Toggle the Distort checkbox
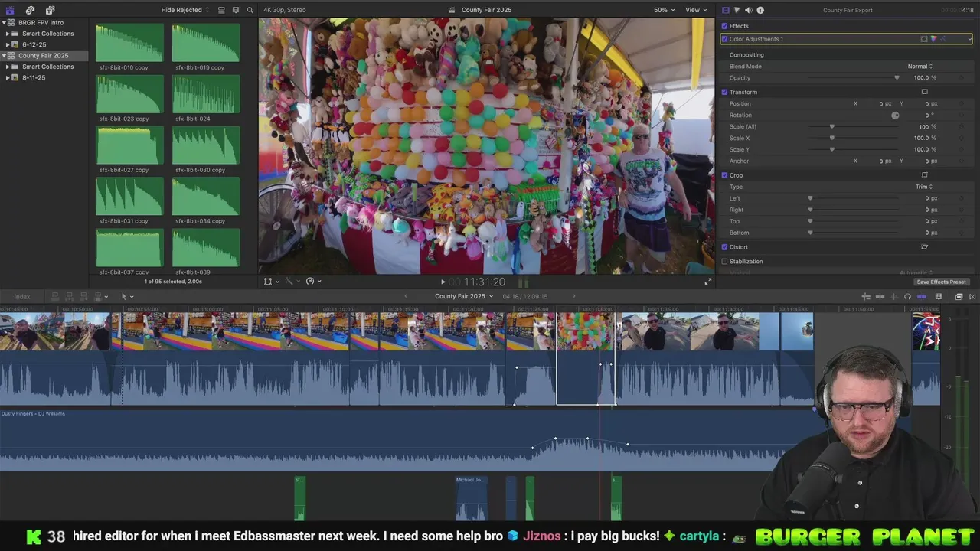The width and height of the screenshot is (980, 551). click(x=724, y=247)
